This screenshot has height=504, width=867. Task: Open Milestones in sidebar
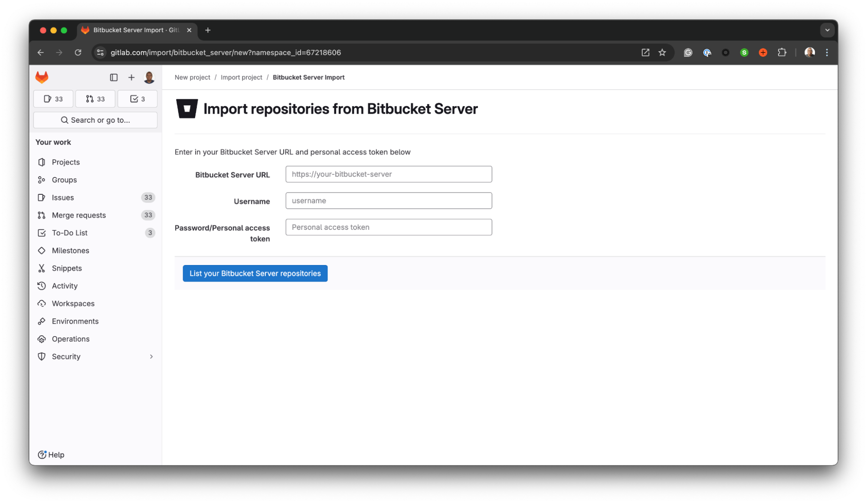point(95,251)
